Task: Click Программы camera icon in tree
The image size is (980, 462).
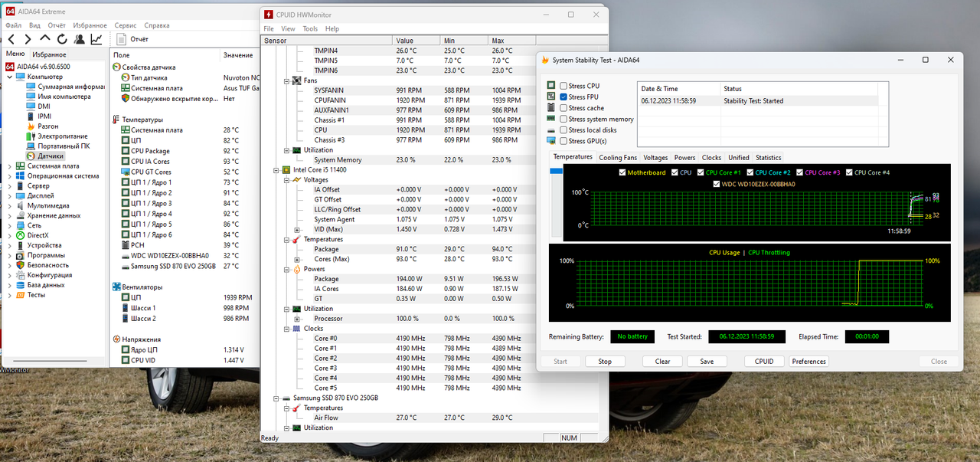Action: (x=21, y=255)
